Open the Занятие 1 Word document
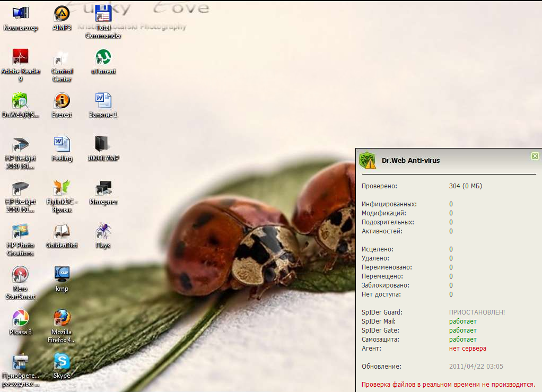This screenshot has width=542, height=392. 103,100
